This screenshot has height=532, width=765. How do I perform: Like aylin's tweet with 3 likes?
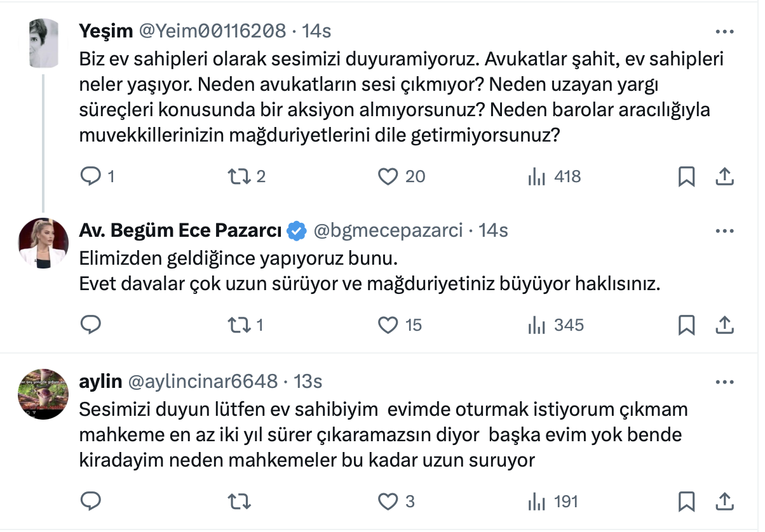[388, 502]
